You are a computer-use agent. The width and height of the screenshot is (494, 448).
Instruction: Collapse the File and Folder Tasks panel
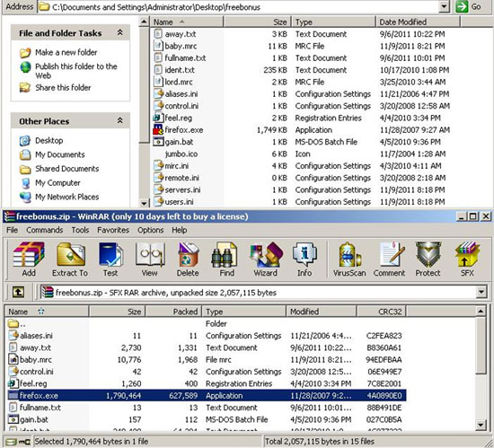(x=120, y=32)
